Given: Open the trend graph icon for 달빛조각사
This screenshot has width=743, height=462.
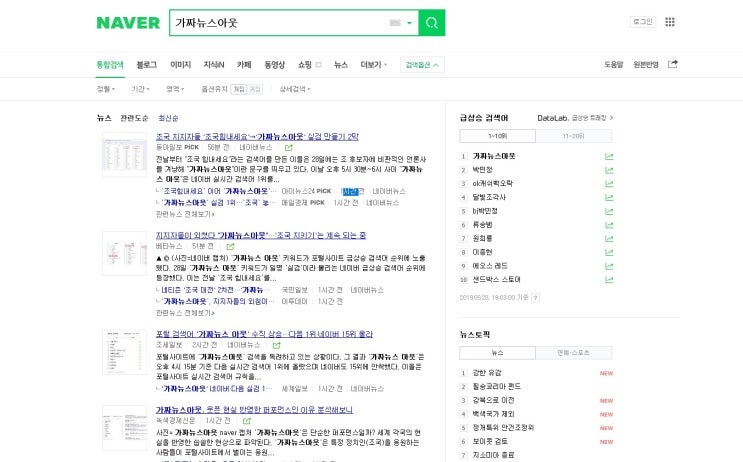Looking at the screenshot, I should [x=609, y=198].
